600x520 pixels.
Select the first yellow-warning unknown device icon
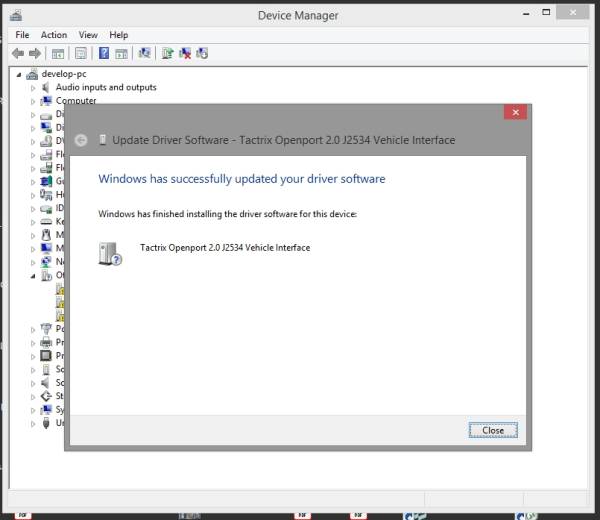[x=60, y=289]
